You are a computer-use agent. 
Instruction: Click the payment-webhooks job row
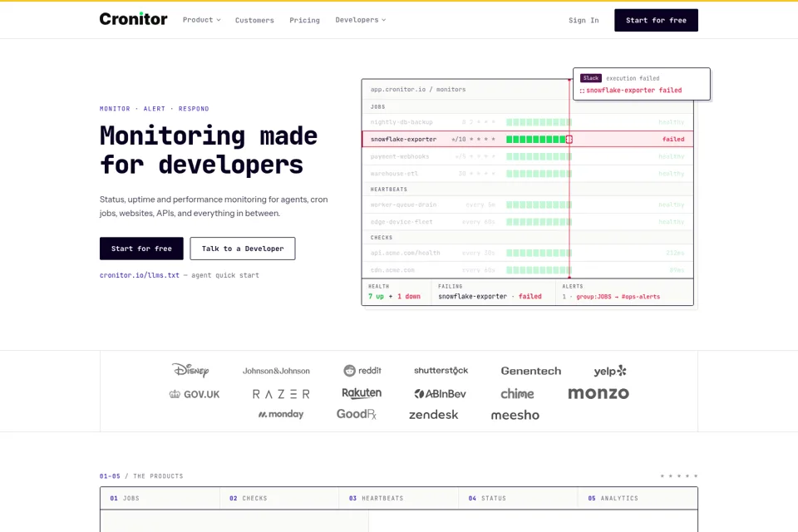[x=528, y=156]
